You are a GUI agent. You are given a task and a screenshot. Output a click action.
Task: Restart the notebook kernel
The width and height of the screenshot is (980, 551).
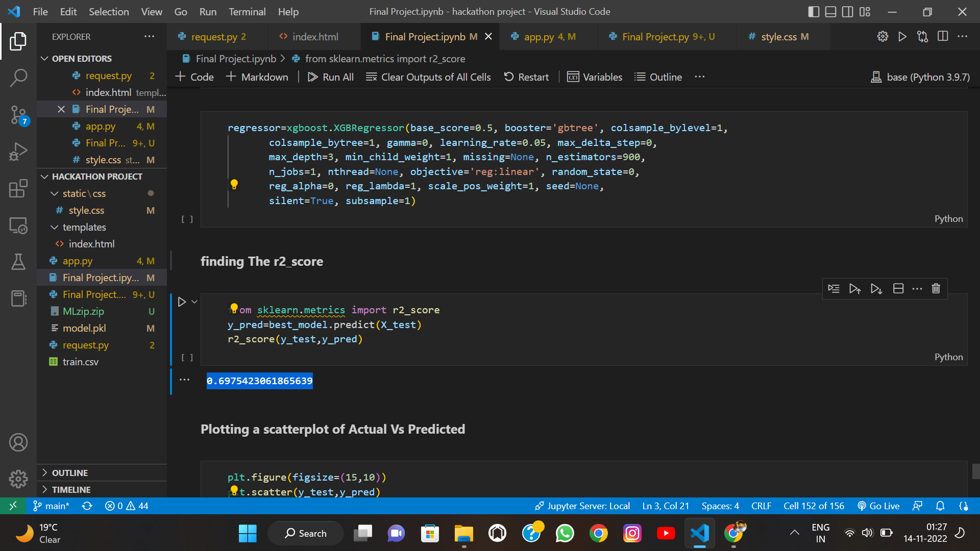(527, 77)
